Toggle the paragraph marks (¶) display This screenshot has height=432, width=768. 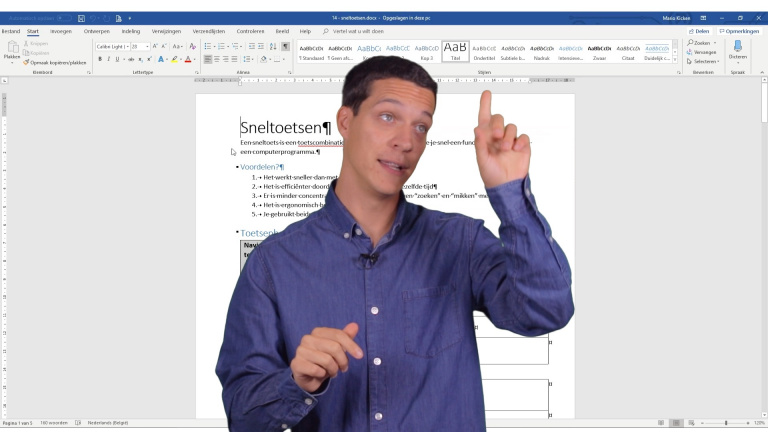tap(285, 46)
